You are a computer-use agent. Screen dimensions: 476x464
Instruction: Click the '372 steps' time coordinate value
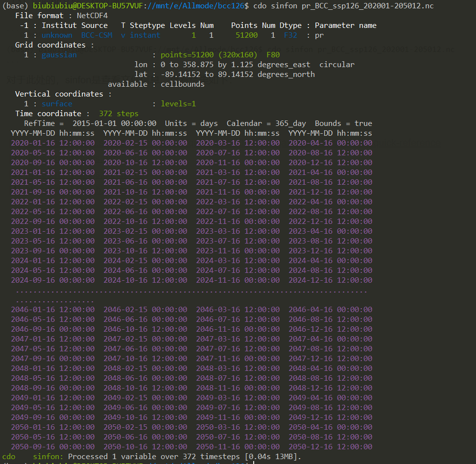point(119,114)
